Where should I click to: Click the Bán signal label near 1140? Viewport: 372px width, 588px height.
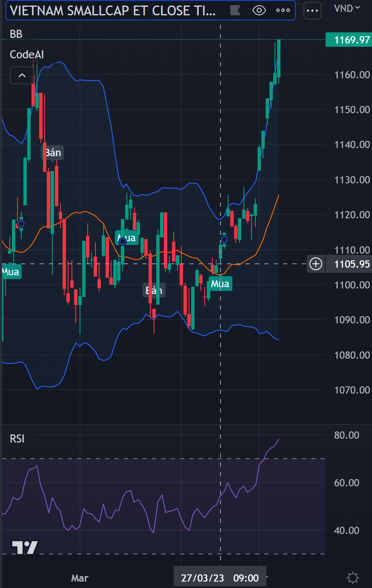[53, 153]
